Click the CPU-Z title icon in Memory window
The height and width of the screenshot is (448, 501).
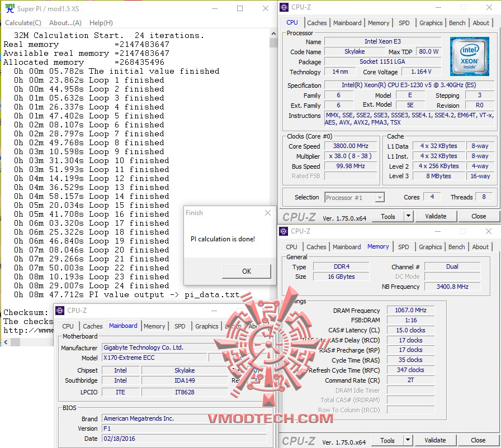pyautogui.click(x=283, y=231)
